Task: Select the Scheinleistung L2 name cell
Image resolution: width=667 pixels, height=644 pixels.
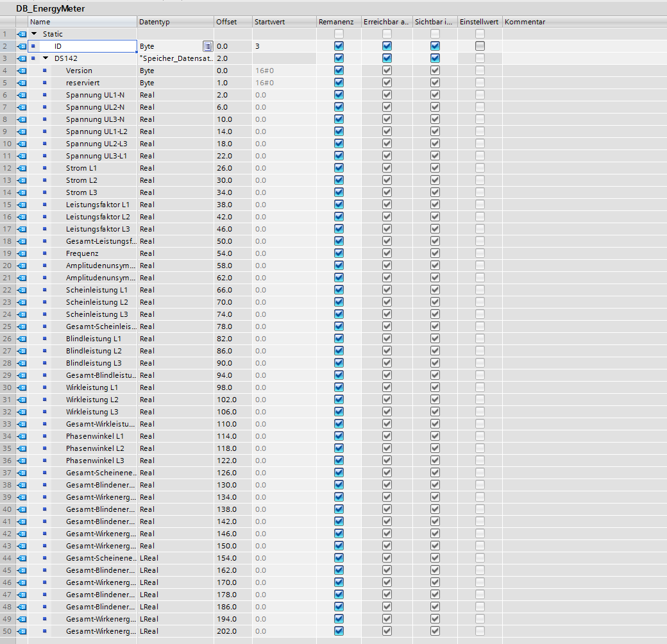Action: 97,302
